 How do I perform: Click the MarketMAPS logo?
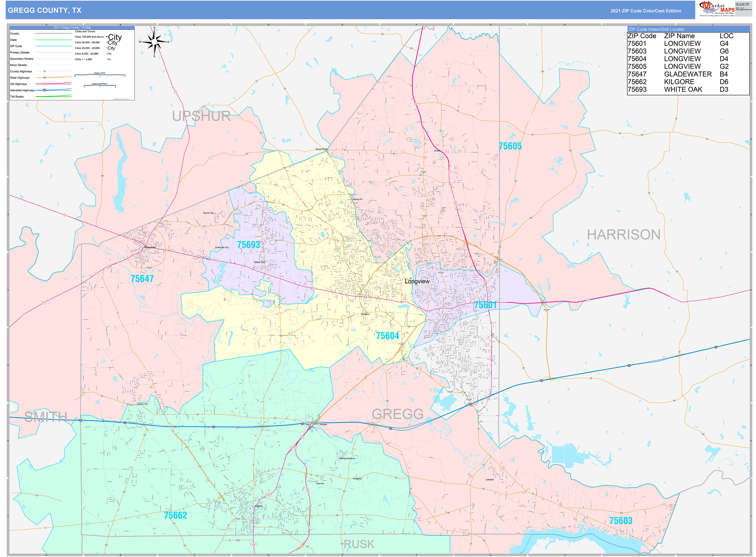[717, 9]
